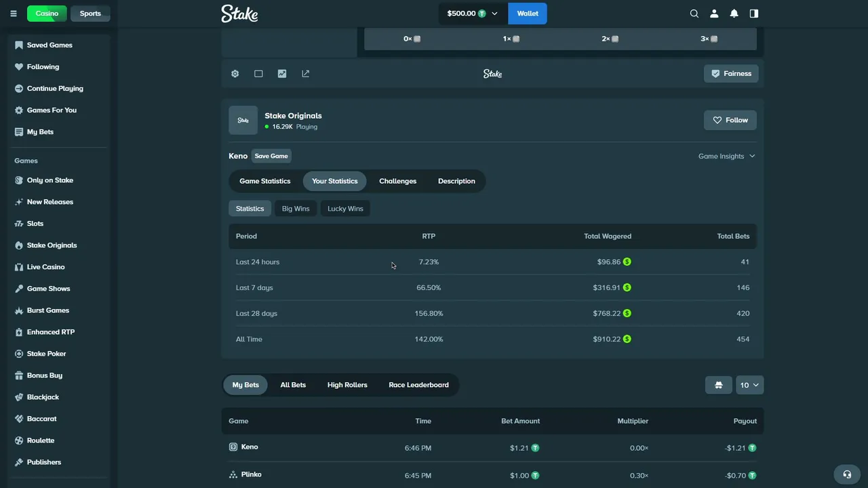This screenshot has width=868, height=488.
Task: Open the hamburger menu in the header
Action: pyautogui.click(x=13, y=14)
